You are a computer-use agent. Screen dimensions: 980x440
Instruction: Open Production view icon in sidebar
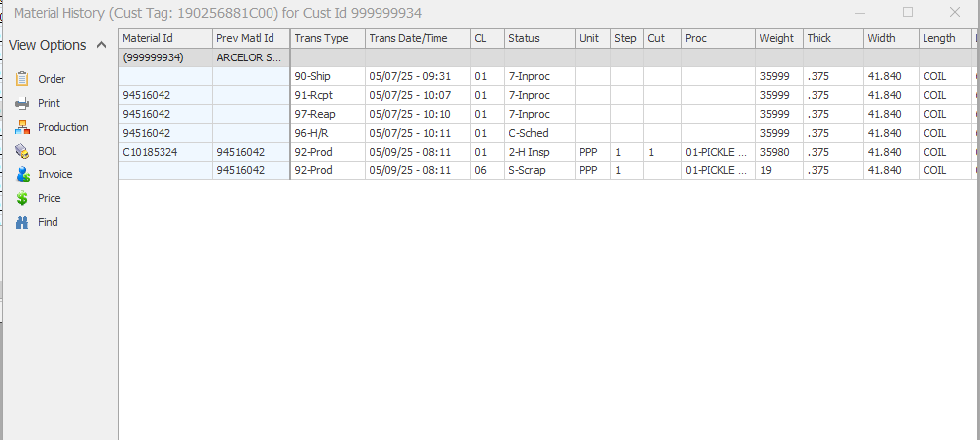(22, 127)
